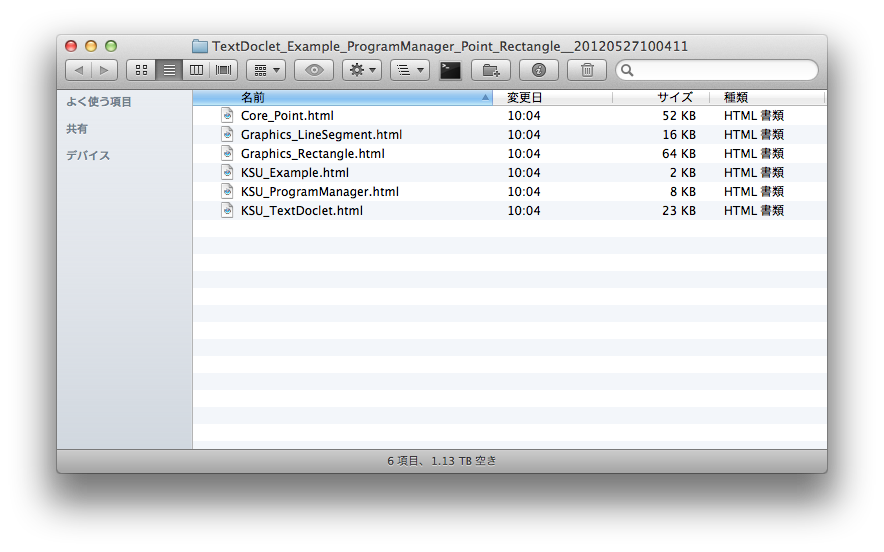Screen dimensions: 884x552
Task: Switch to icon view
Action: [141, 70]
